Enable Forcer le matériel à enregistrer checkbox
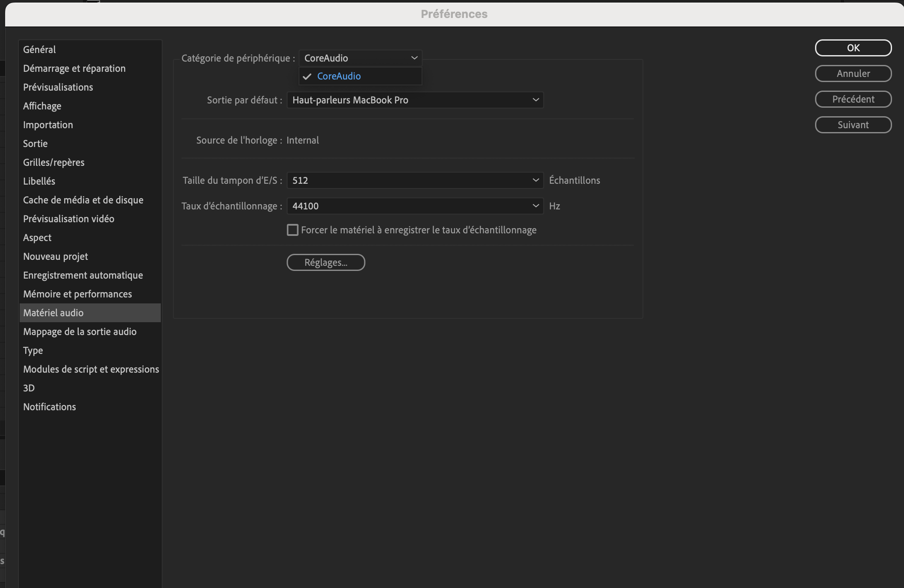 292,230
